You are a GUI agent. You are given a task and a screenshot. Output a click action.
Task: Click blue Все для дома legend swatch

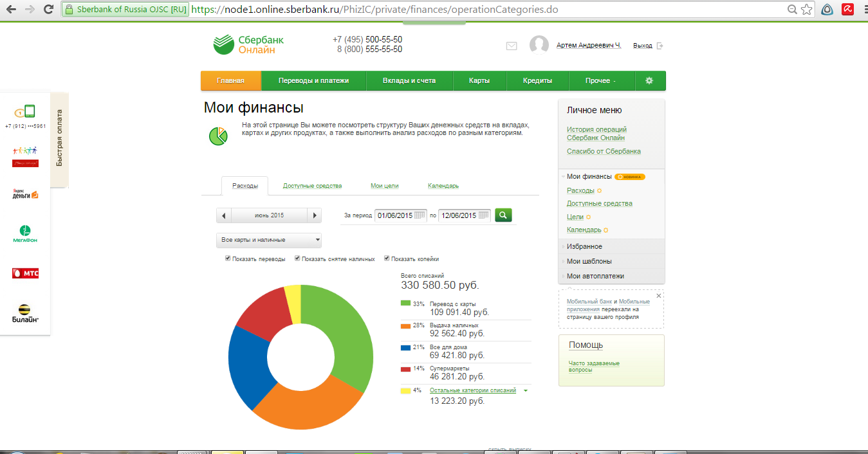(405, 348)
